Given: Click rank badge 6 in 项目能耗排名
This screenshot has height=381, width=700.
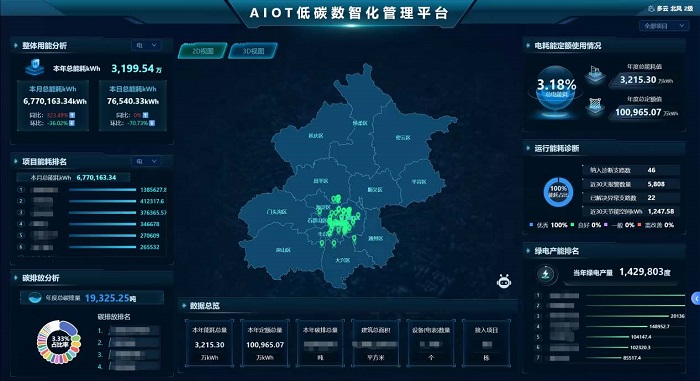Looking at the screenshot, I should pyautogui.click(x=21, y=247).
